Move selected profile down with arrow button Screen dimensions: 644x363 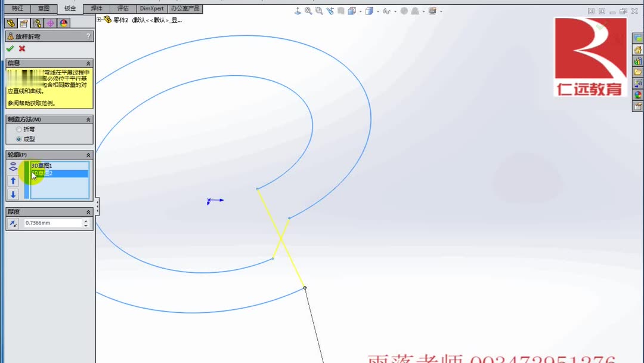coord(13,194)
